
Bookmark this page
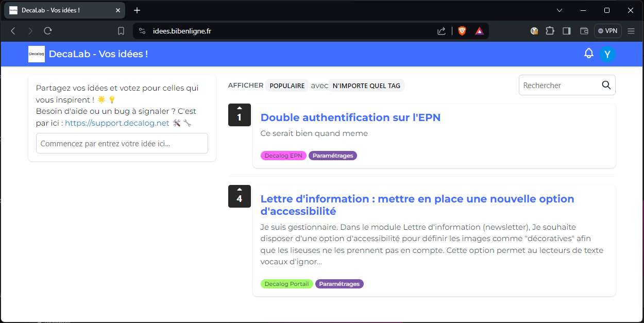[121, 31]
